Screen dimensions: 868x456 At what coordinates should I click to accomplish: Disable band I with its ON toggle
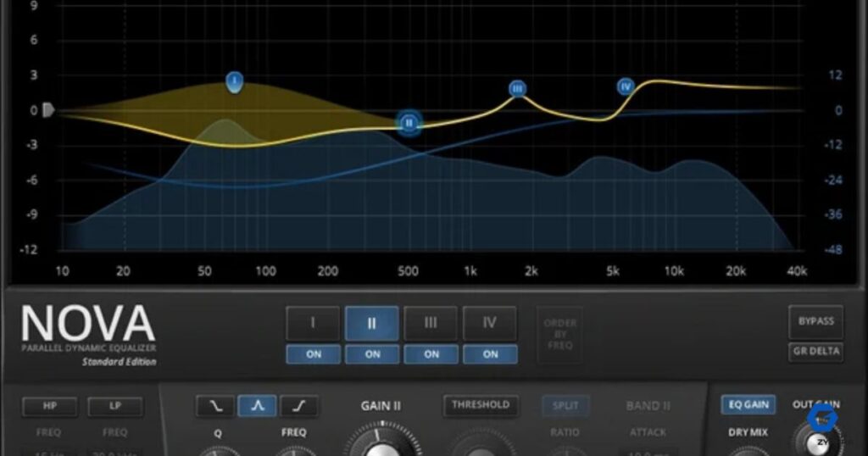pyautogui.click(x=313, y=354)
